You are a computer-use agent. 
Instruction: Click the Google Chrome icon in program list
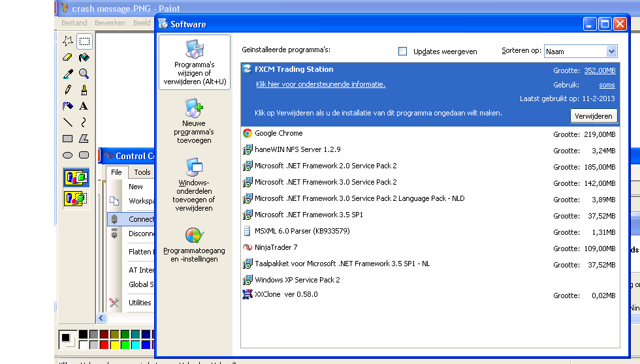pos(248,133)
